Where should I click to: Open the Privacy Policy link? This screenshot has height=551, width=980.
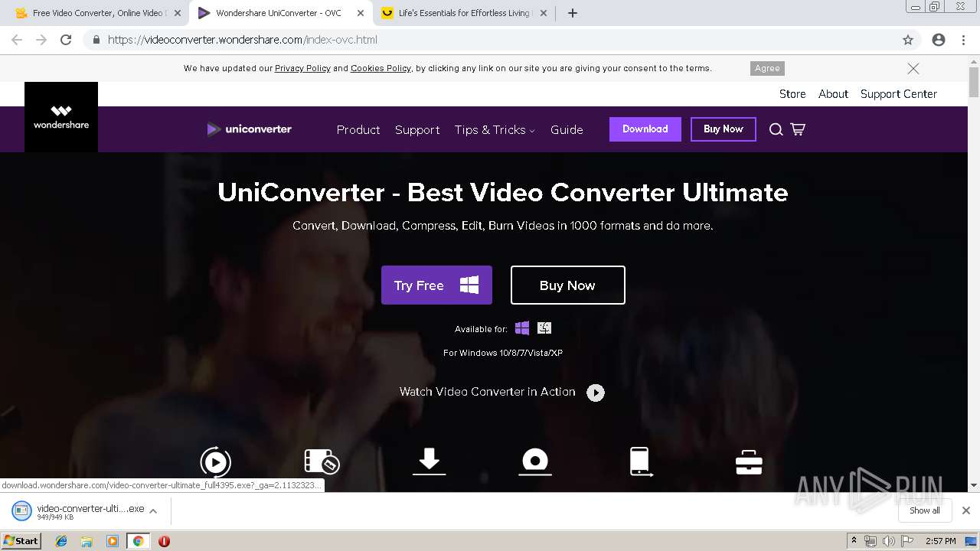coord(302,68)
